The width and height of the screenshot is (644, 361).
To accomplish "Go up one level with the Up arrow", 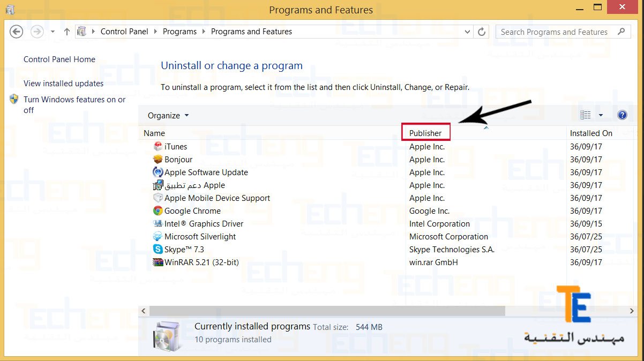I will (x=67, y=32).
